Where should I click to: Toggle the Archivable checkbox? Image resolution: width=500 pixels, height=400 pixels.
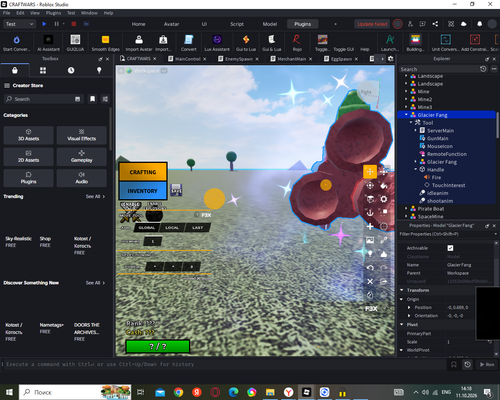[x=450, y=248]
